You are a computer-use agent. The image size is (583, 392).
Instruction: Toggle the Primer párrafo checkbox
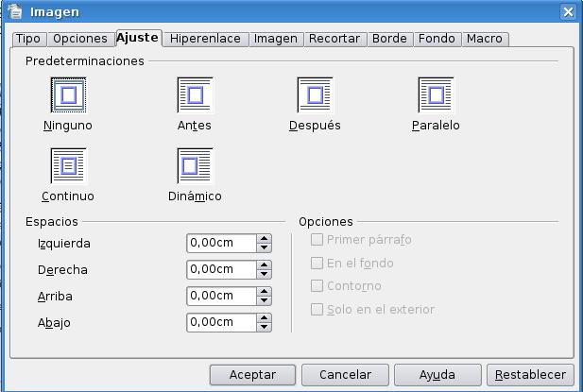tap(317, 240)
